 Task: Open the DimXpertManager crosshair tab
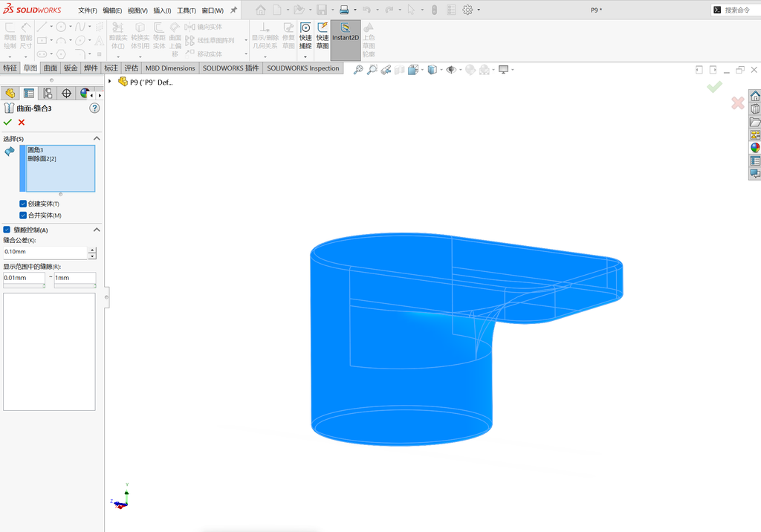point(66,93)
